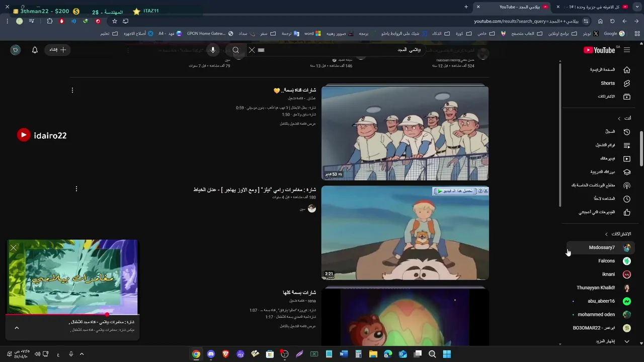Open the on-screen keyboard icon in search
The width and height of the screenshot is (644, 362).
(x=261, y=50)
